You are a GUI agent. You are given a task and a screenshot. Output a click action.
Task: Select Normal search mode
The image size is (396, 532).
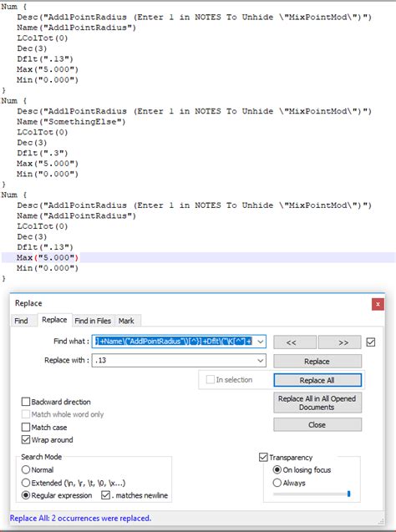click(38, 470)
